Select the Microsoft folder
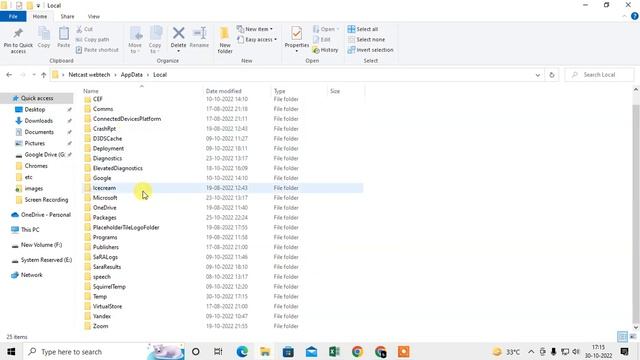 point(223,198)
